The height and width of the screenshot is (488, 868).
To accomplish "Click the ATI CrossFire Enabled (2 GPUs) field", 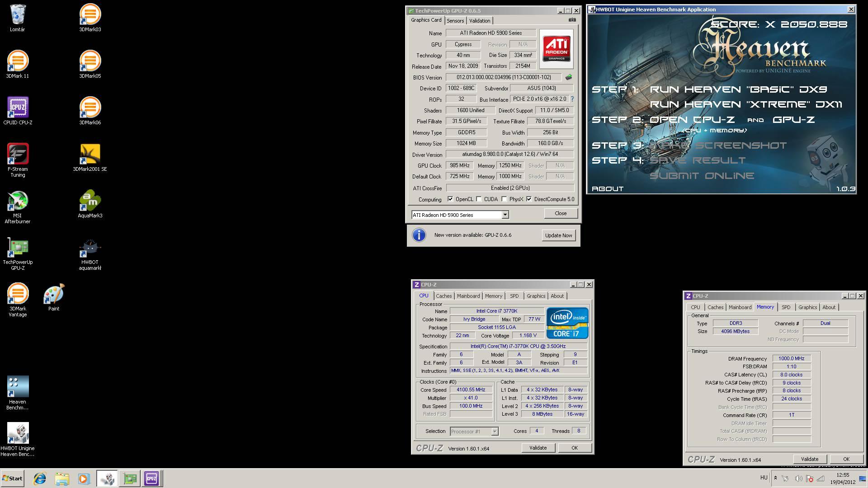I will point(510,188).
